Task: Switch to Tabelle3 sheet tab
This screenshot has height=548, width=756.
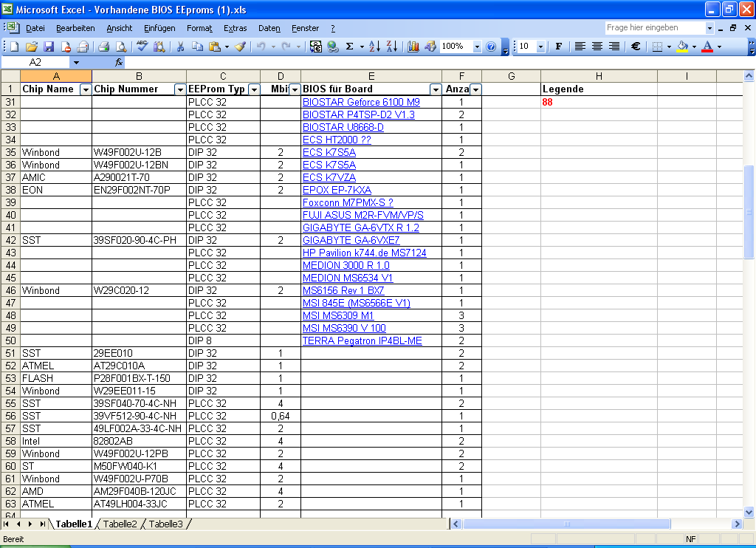Action: (166, 524)
